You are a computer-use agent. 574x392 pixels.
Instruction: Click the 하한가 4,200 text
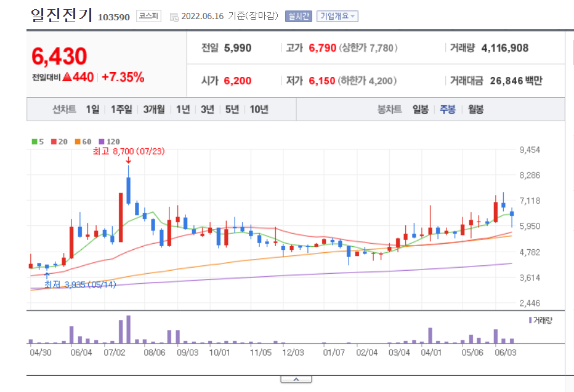pyautogui.click(x=367, y=81)
